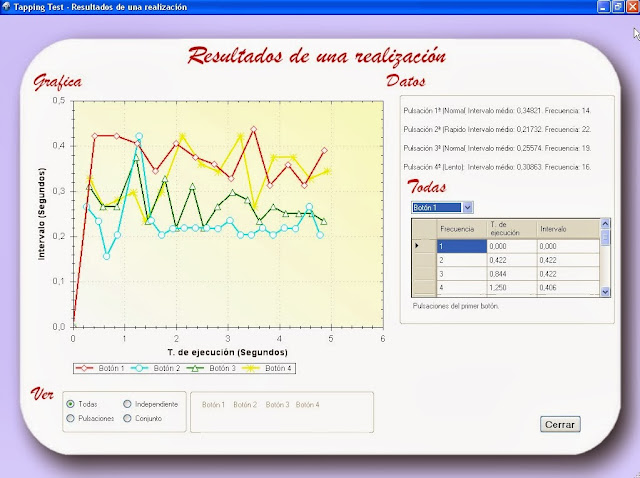Click the 'Pulsaciones del primer botón.' caption

coord(456,306)
